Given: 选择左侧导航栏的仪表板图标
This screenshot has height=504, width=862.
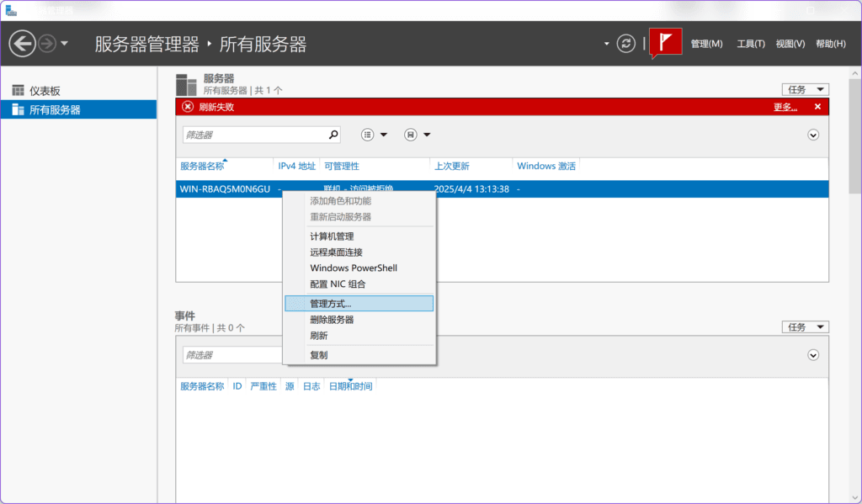Looking at the screenshot, I should [x=18, y=90].
